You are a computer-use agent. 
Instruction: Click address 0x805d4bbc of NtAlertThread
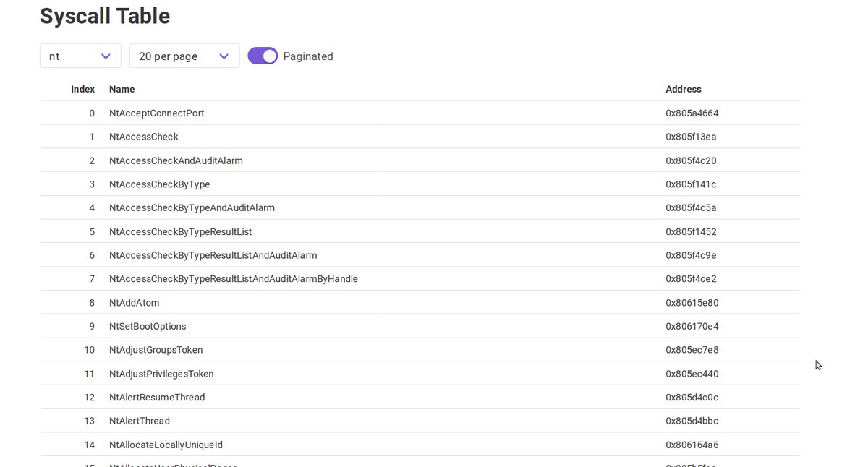(x=692, y=421)
